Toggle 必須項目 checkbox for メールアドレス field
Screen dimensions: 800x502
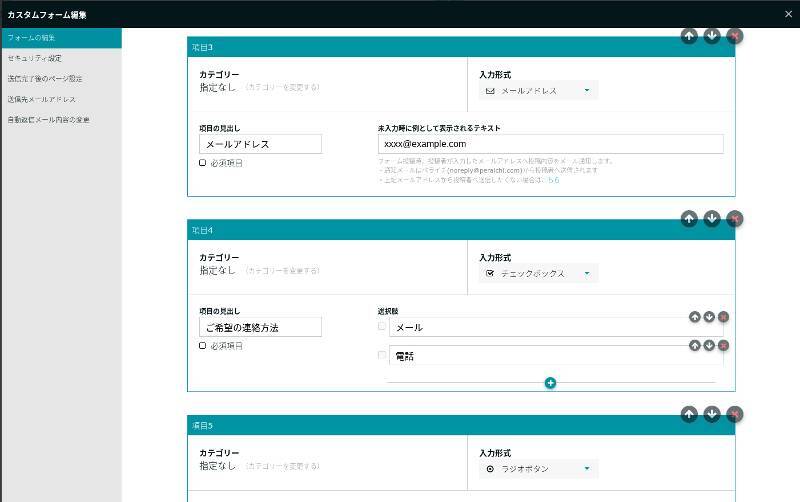tap(203, 162)
